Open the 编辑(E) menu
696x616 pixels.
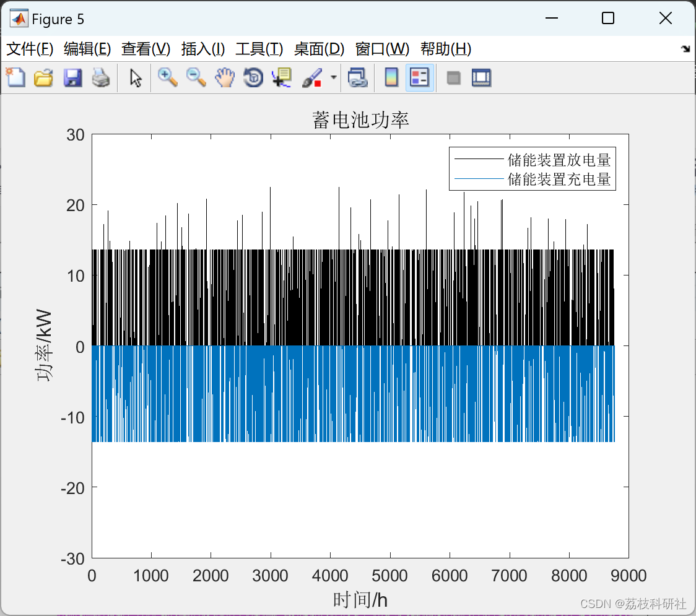tap(87, 49)
